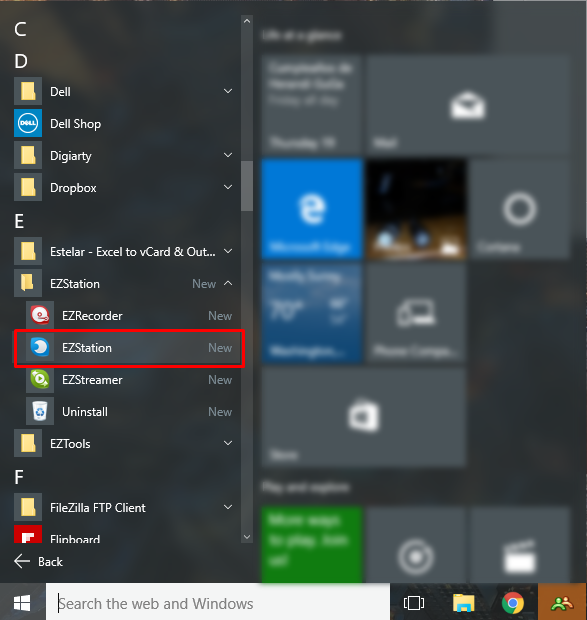
Task: Select the EZRecorder text label
Action: point(92,316)
